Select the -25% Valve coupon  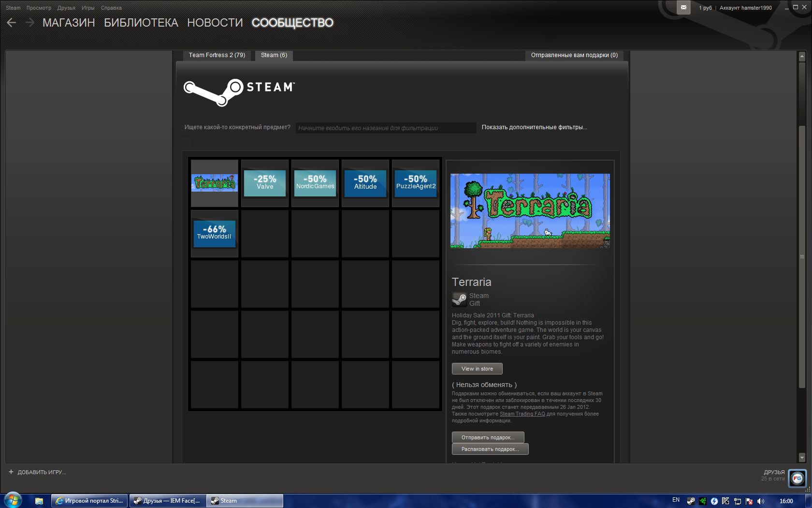tap(265, 183)
